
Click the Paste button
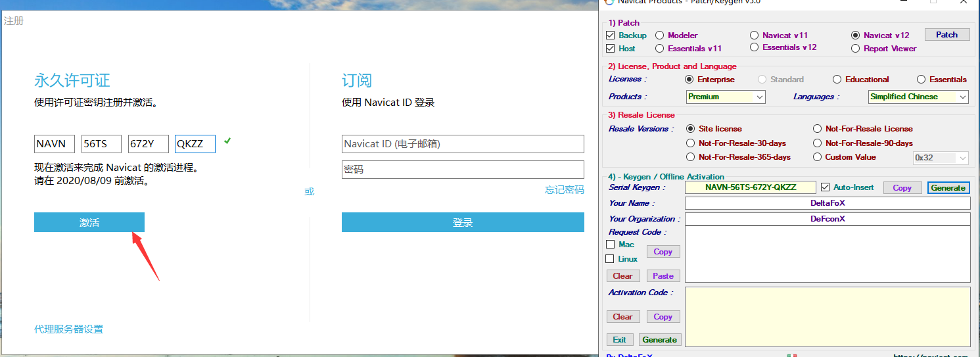pyautogui.click(x=663, y=276)
